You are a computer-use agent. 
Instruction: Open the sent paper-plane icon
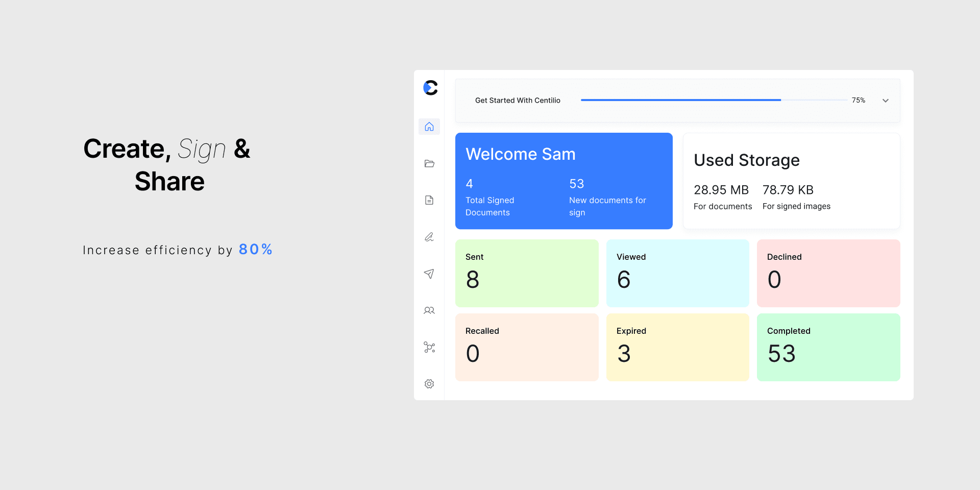point(429,274)
